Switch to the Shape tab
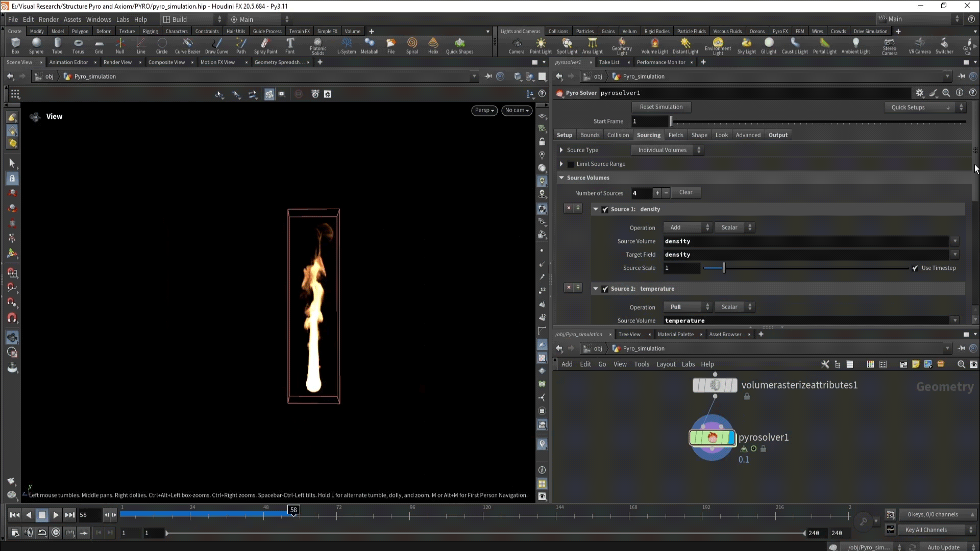 699,135
